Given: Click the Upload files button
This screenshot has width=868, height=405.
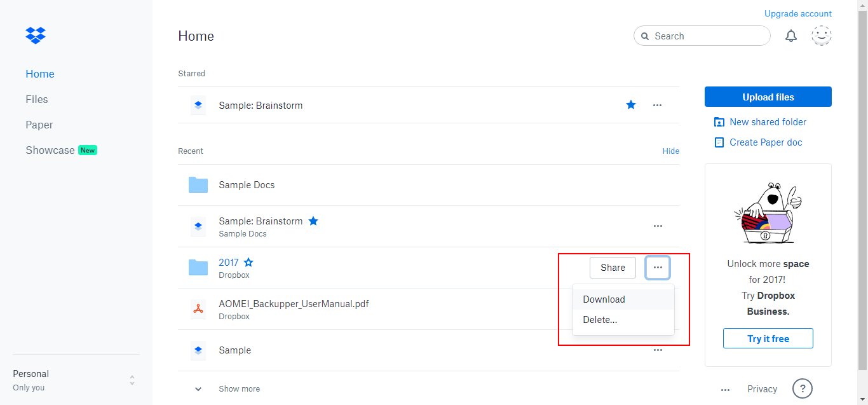Looking at the screenshot, I should point(768,97).
